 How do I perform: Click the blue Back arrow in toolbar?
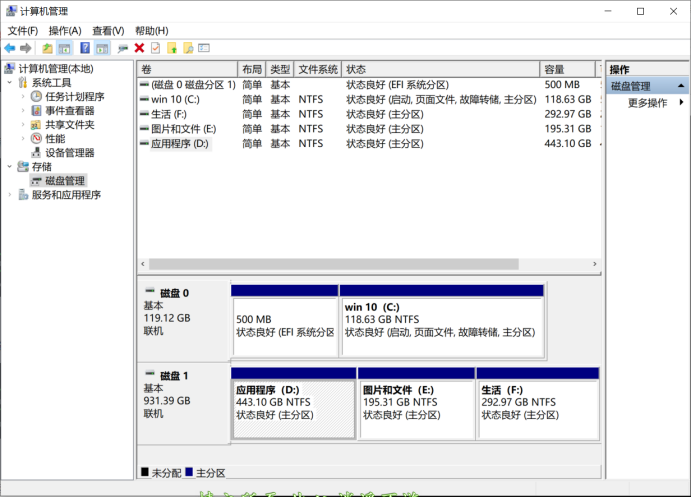(x=10, y=48)
